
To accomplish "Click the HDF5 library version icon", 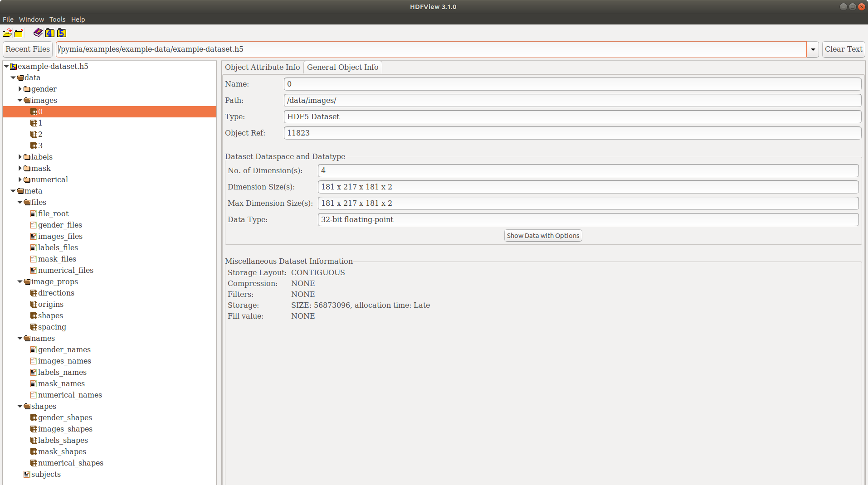I will point(62,33).
